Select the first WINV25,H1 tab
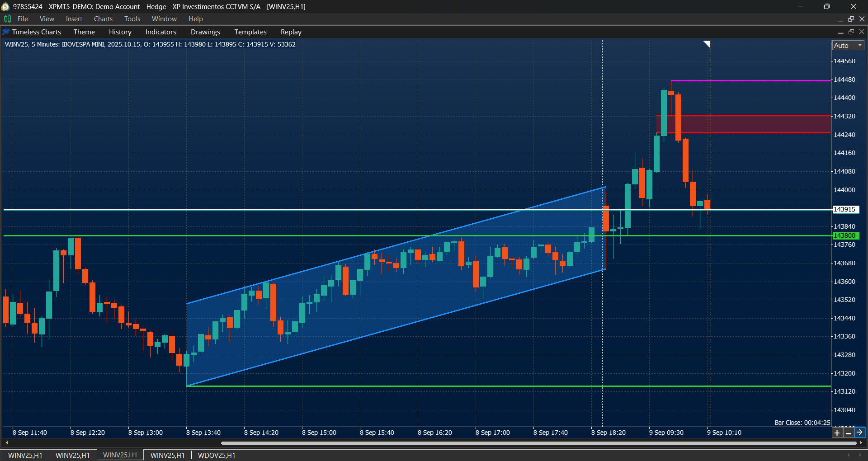Viewport: 868px width, 461px height. pyautogui.click(x=25, y=455)
